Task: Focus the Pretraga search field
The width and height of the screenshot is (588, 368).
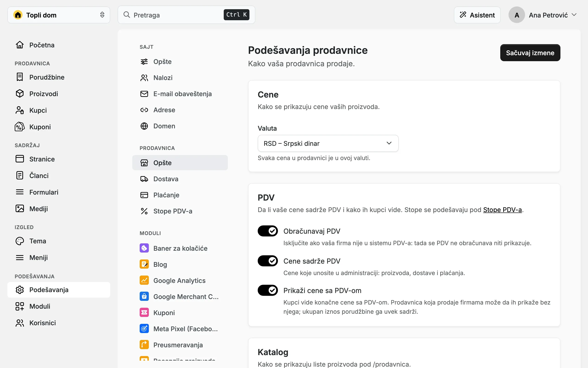Action: click(x=186, y=15)
